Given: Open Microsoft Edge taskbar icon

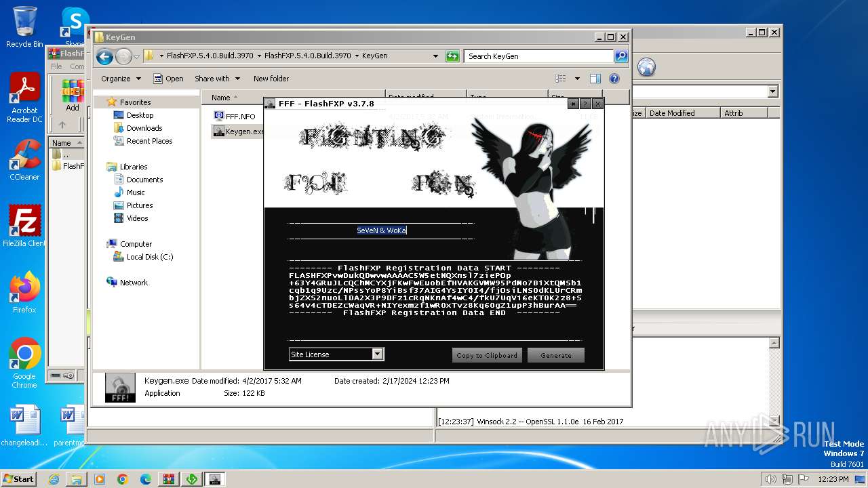Looking at the screenshot, I should coord(146,479).
